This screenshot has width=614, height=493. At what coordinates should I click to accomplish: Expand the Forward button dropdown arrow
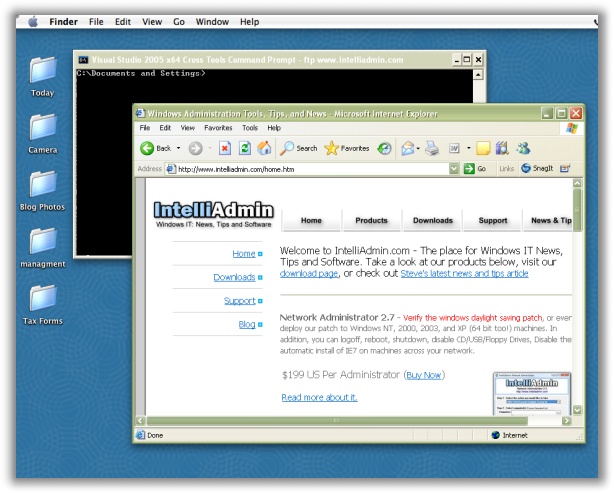[210, 148]
